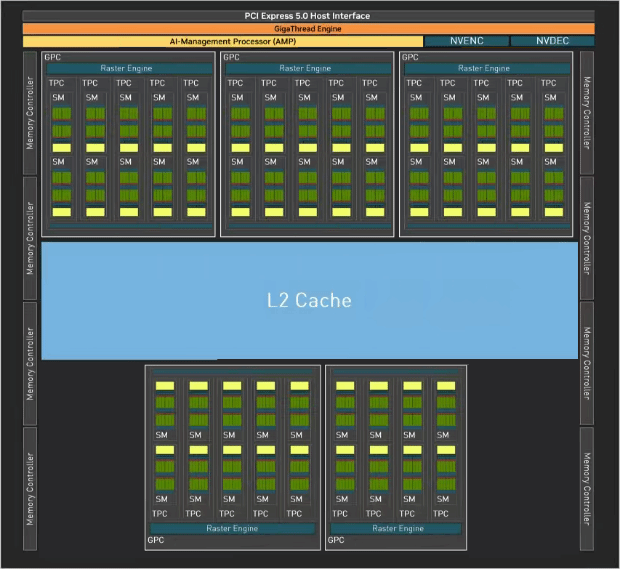620x569 pixels.
Task: Click the bottommost right Memory Controller block
Action: click(587, 489)
